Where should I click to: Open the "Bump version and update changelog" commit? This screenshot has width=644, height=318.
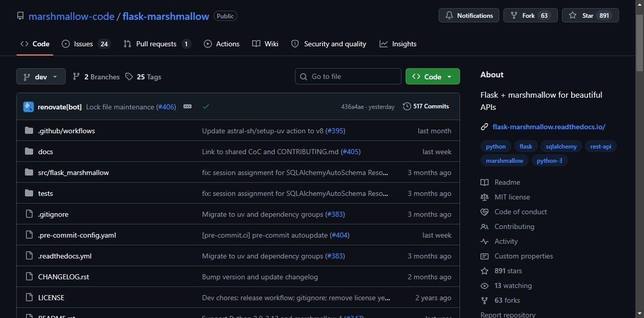[x=260, y=277]
